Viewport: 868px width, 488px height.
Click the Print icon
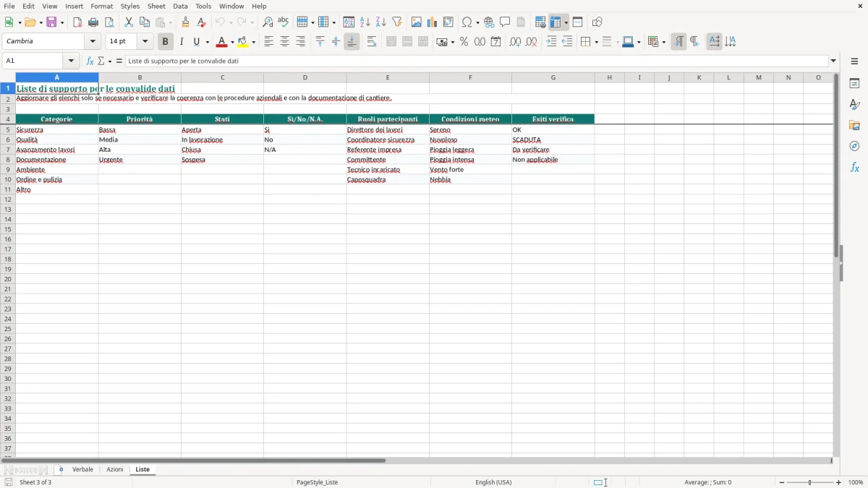pyautogui.click(x=93, y=22)
